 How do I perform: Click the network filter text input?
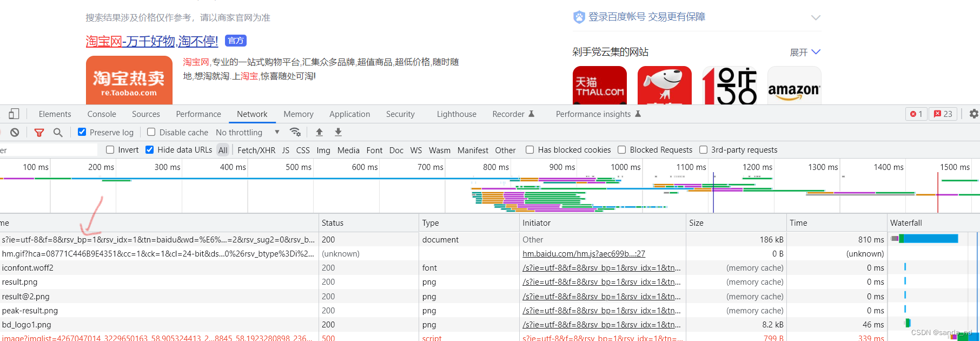(48, 150)
